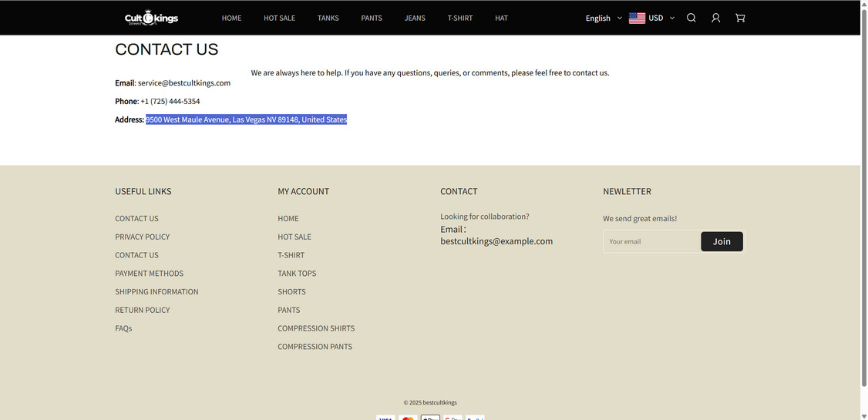Screen dimensions: 868x420
Task: Click the Cult Kings logo
Action: pos(152,18)
